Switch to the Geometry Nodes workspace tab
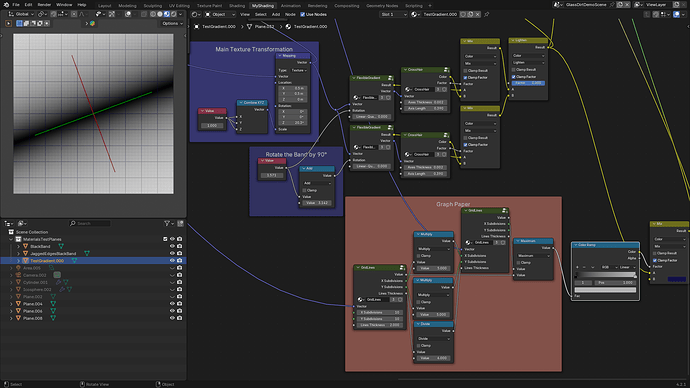690x388 pixels. (382, 6)
